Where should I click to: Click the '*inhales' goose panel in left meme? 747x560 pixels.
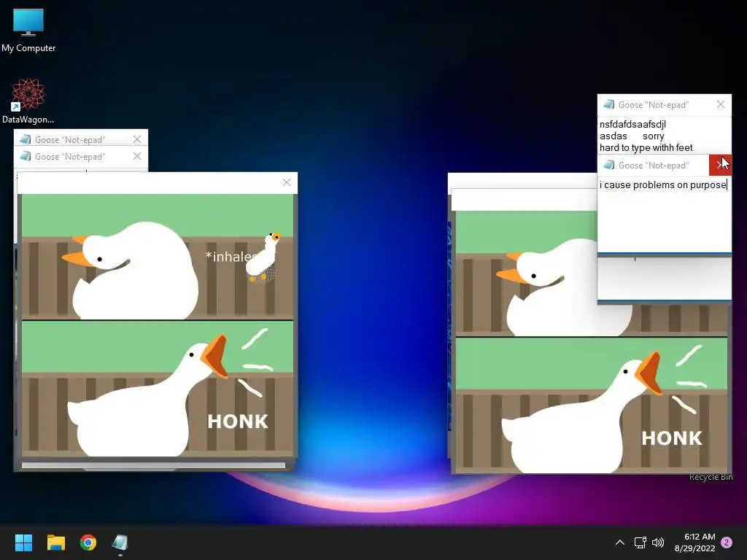158,257
